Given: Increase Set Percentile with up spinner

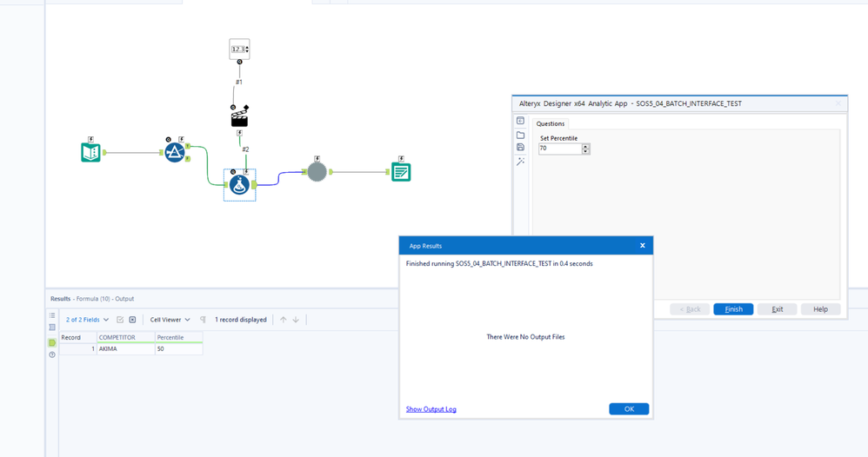Looking at the screenshot, I should [x=585, y=146].
